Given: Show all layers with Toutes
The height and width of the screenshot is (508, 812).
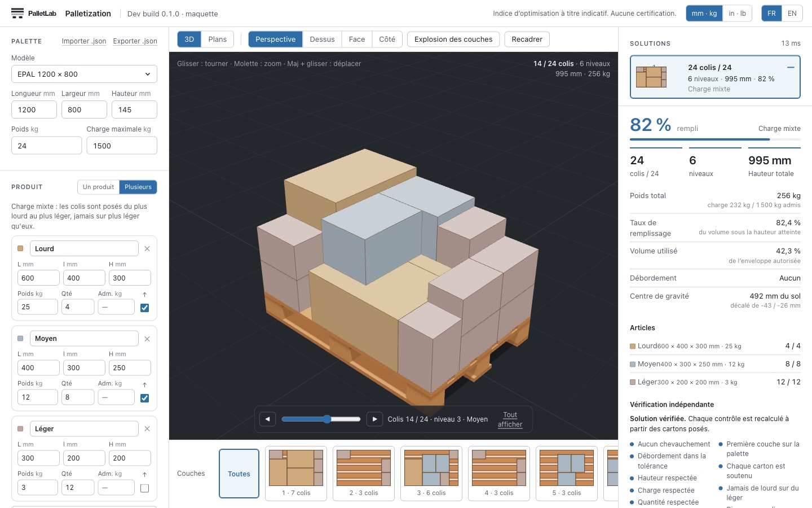Looking at the screenshot, I should (239, 474).
